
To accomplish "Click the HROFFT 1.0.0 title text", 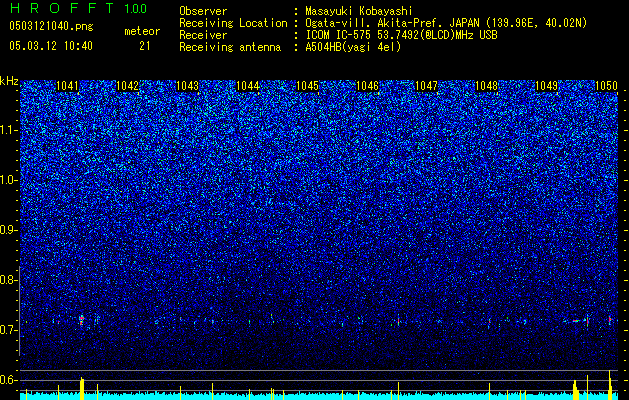I will click(x=78, y=8).
